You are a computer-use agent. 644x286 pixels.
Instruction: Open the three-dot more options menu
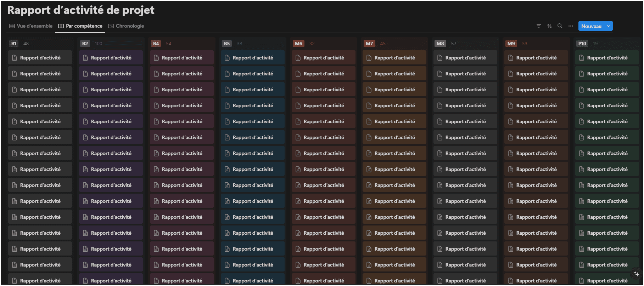(571, 26)
